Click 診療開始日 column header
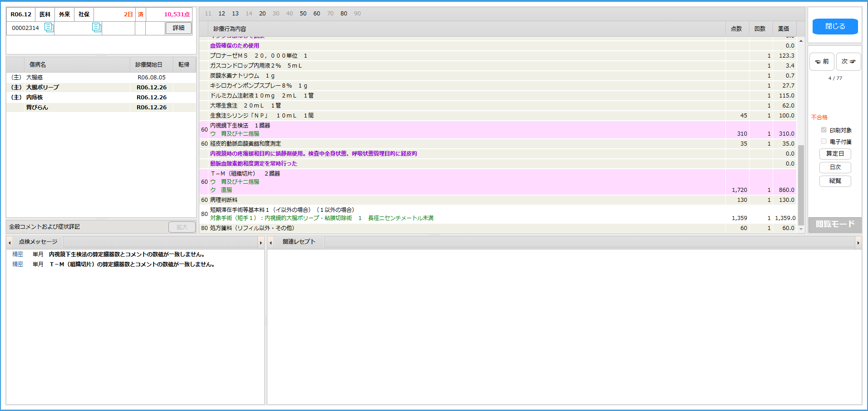868x411 pixels. click(152, 65)
